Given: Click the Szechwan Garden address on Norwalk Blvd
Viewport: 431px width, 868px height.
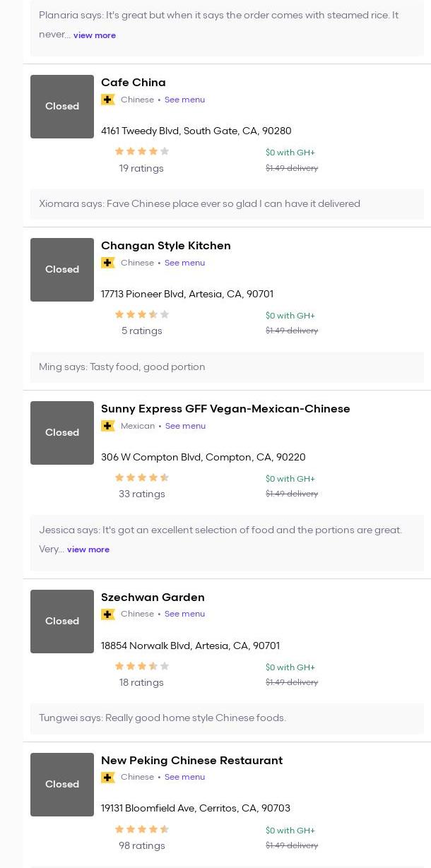Looking at the screenshot, I should point(190,646).
